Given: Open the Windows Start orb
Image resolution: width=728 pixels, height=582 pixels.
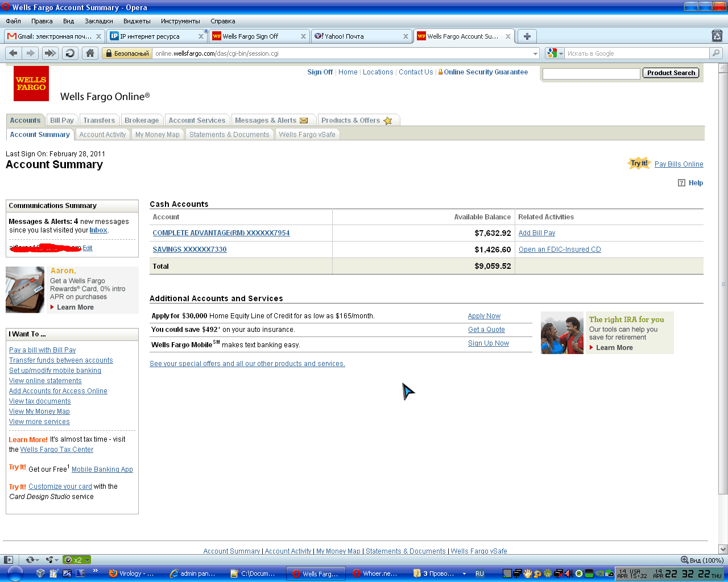Looking at the screenshot, I should point(15,573).
